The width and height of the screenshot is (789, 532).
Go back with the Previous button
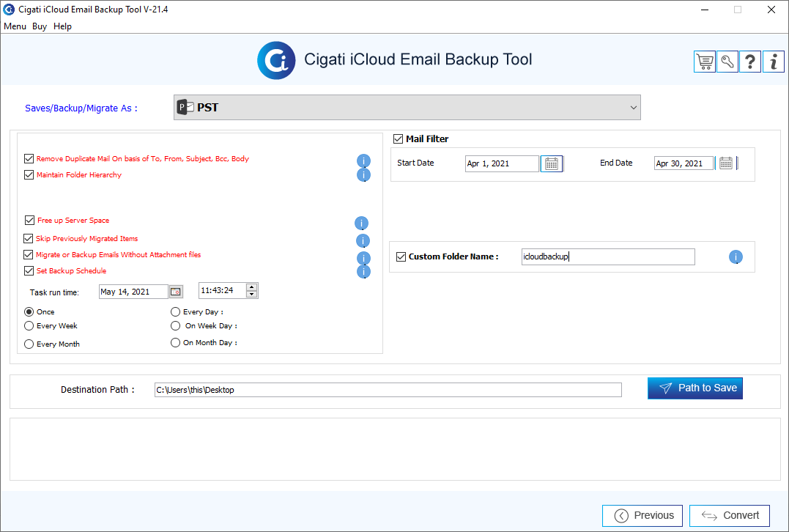click(642, 515)
